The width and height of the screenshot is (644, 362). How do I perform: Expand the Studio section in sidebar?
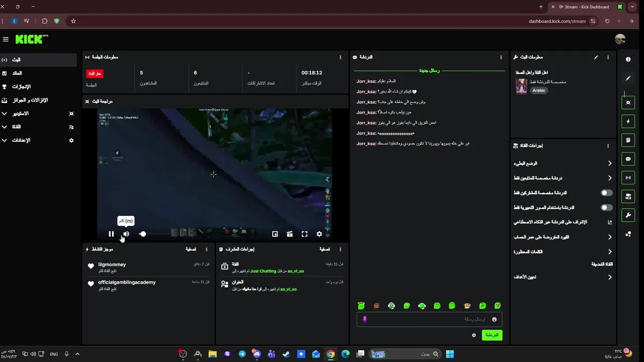click(x=38, y=114)
